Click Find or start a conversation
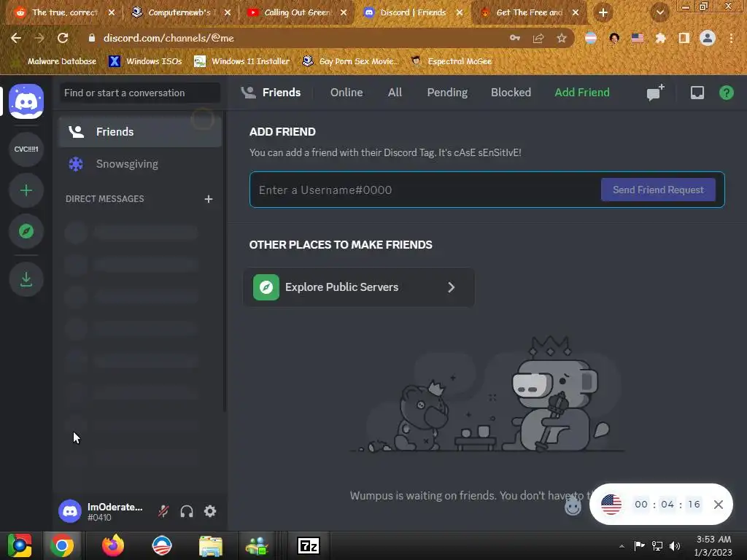 pyautogui.click(x=140, y=93)
